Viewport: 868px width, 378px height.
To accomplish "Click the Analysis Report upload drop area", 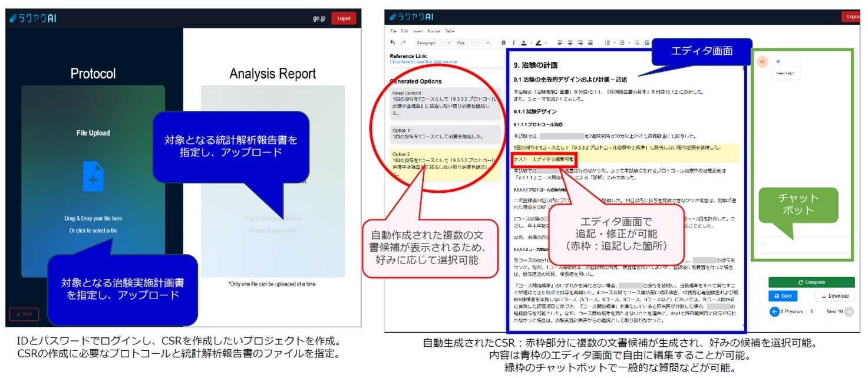I will point(273,181).
